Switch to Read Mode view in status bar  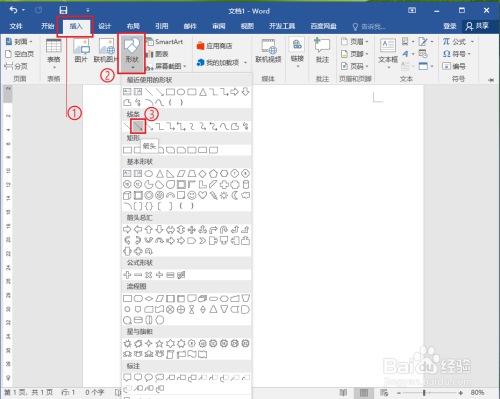343,393
